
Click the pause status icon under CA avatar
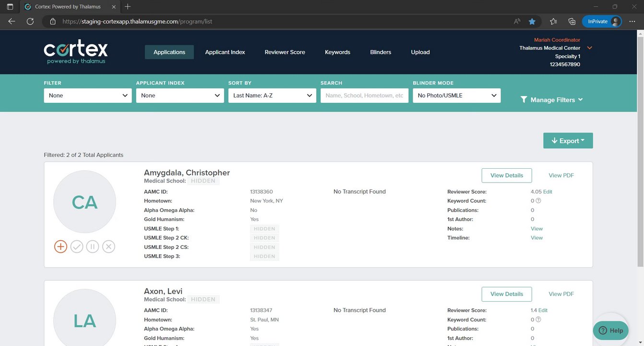click(x=93, y=247)
